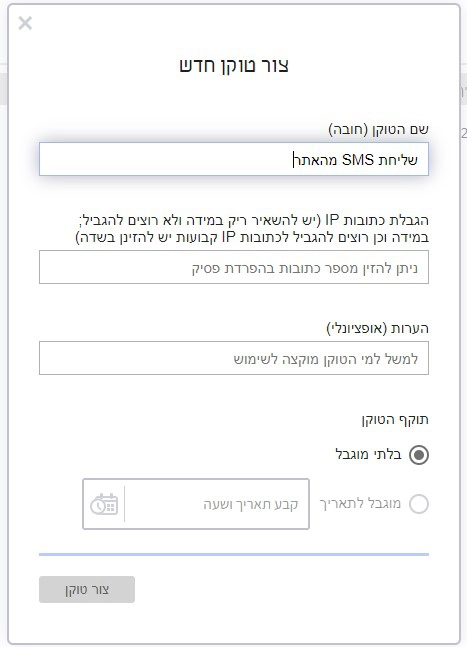Image resolution: width=467 pixels, height=647 pixels.
Task: Click the IP label line starting במידה וכן
Action: click(x=252, y=237)
